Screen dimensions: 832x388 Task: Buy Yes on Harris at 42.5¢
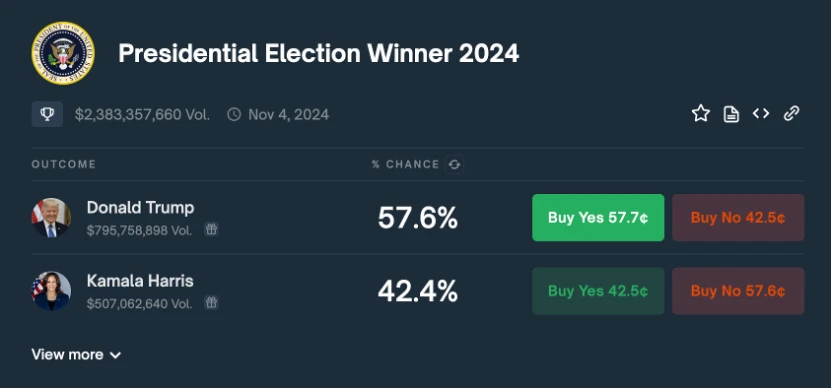pyautogui.click(x=598, y=291)
